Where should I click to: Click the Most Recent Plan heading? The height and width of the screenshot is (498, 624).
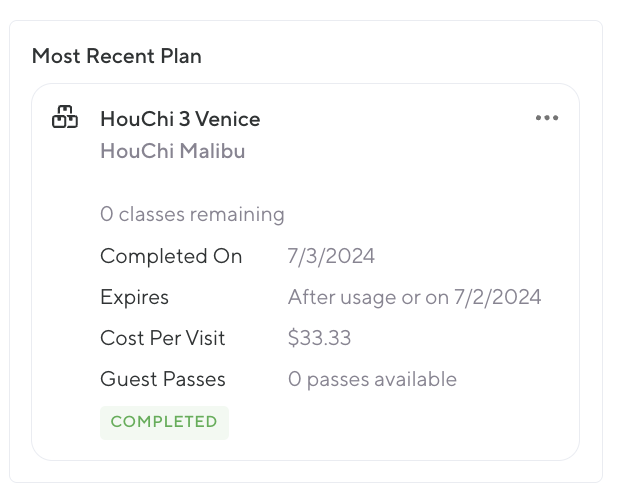[117, 56]
